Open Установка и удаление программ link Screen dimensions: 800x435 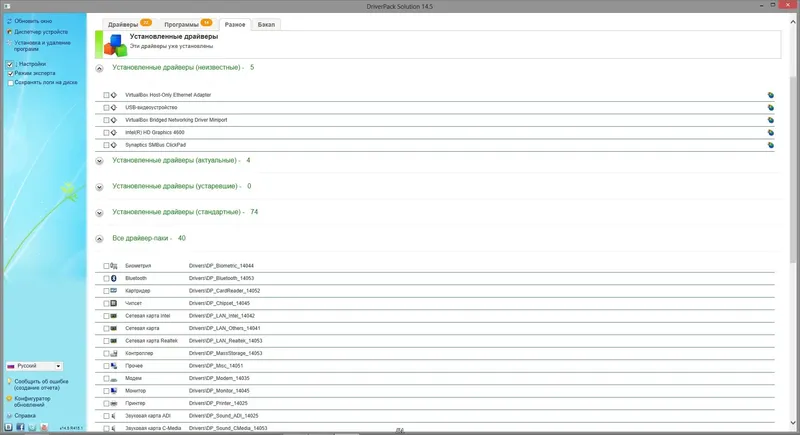pyautogui.click(x=42, y=46)
